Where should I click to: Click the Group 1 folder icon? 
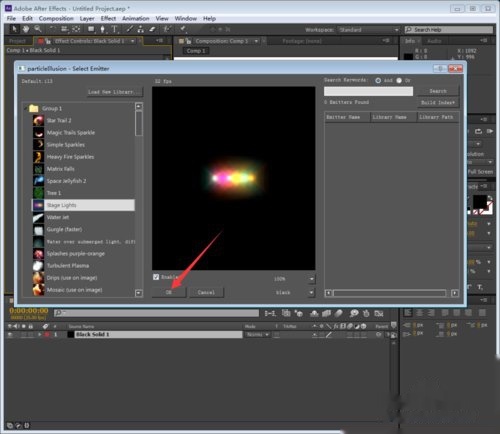pos(34,108)
